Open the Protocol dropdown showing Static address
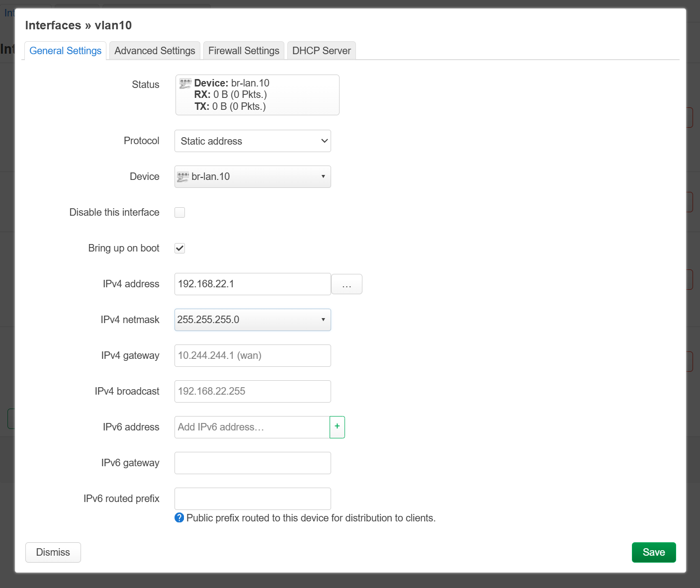 (x=253, y=141)
